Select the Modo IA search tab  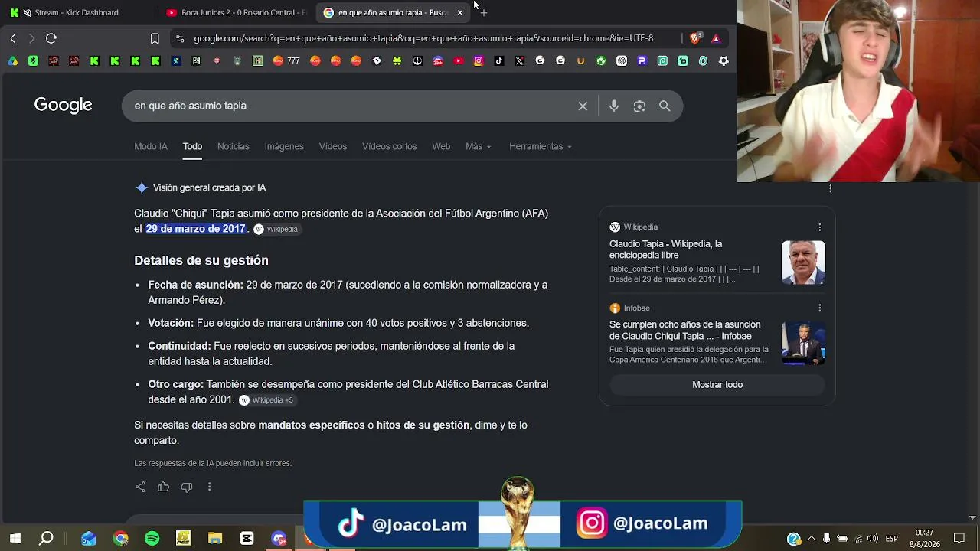(x=151, y=146)
